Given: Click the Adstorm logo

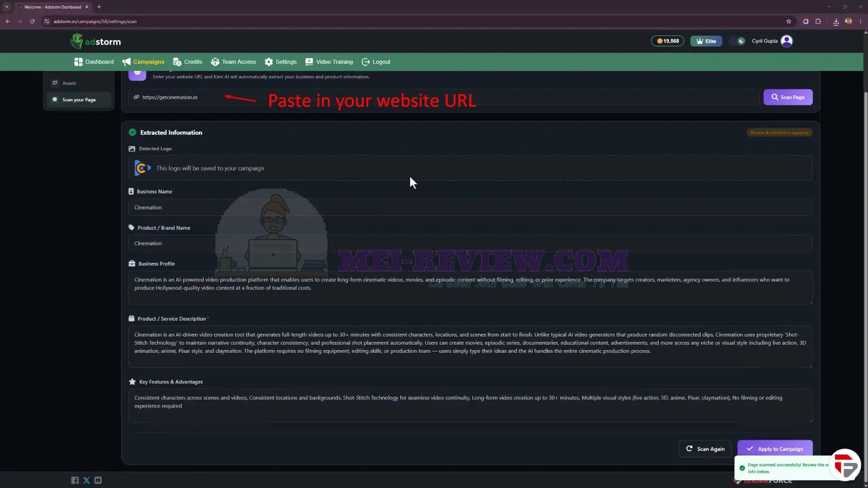Looking at the screenshot, I should [x=95, y=41].
